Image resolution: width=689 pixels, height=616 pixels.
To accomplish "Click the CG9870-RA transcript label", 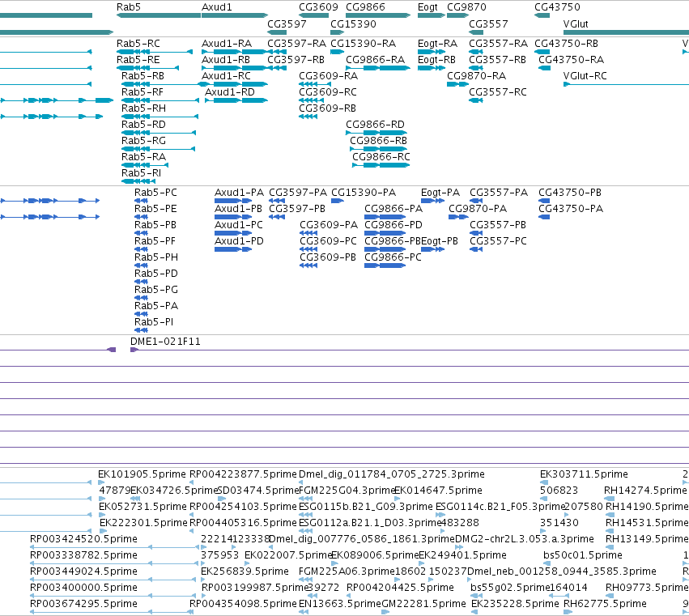I will pos(476,76).
